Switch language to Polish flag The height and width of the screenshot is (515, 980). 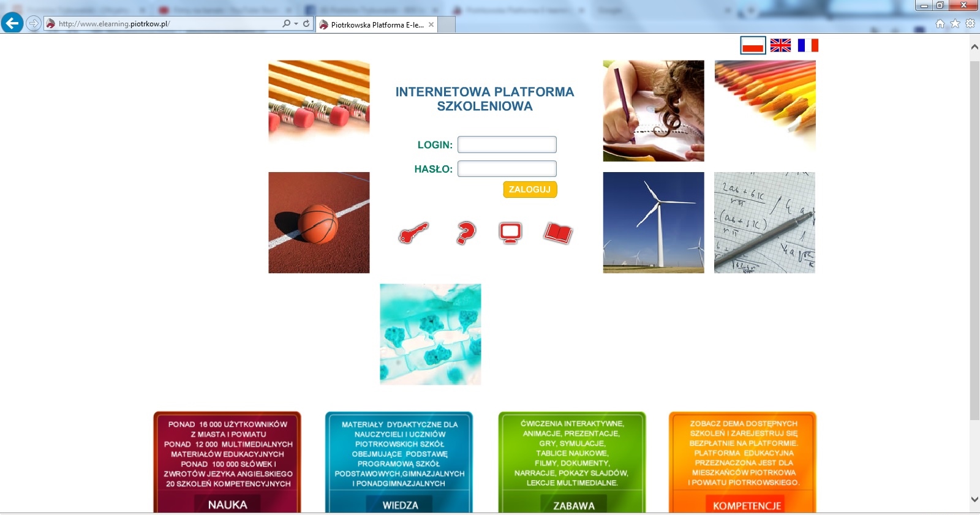click(753, 45)
